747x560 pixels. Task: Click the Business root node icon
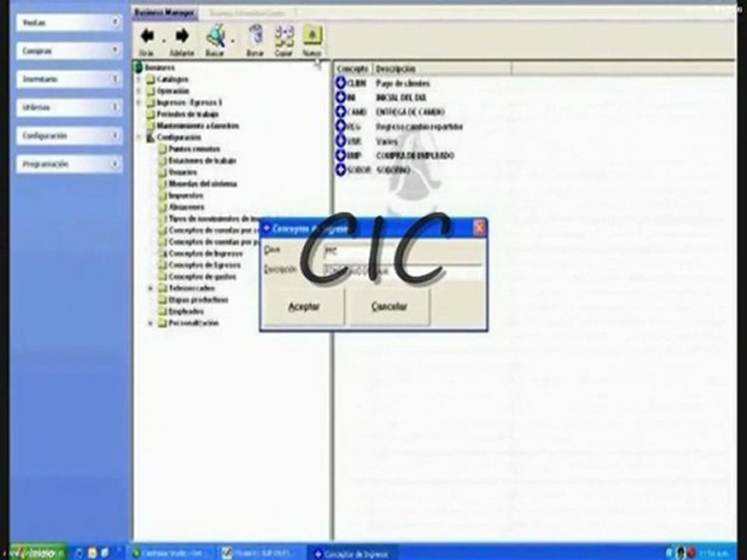pyautogui.click(x=139, y=68)
